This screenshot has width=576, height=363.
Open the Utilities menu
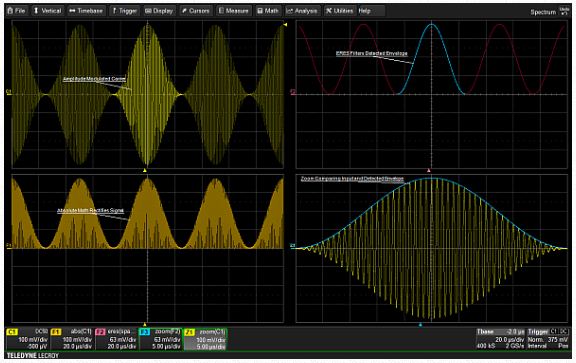339,11
